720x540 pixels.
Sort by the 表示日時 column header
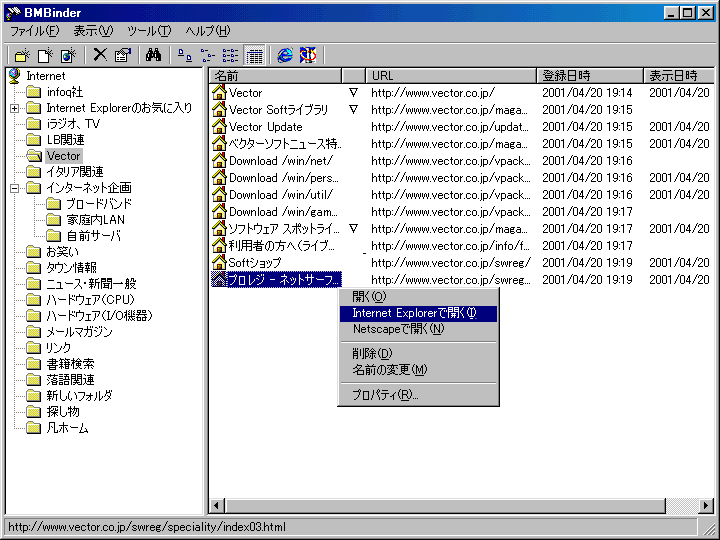tap(679, 75)
